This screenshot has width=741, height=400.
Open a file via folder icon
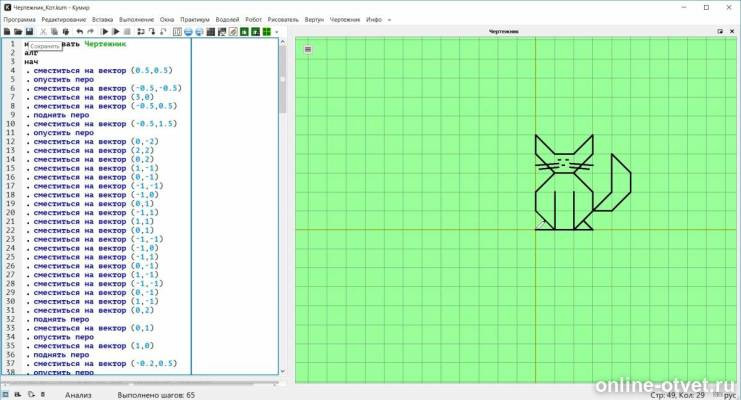point(18,32)
